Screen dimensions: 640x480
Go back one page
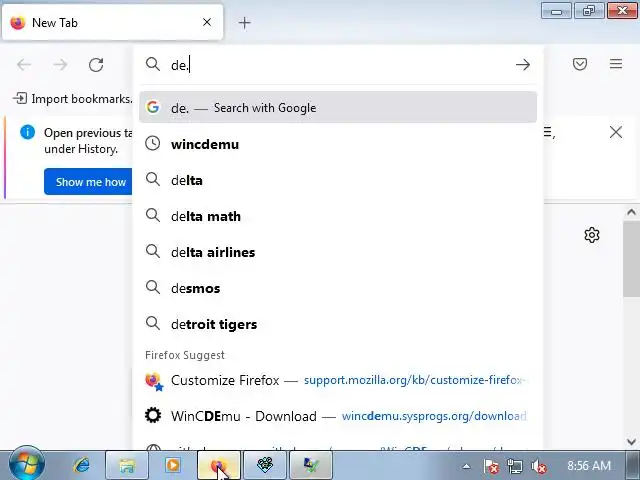click(24, 64)
